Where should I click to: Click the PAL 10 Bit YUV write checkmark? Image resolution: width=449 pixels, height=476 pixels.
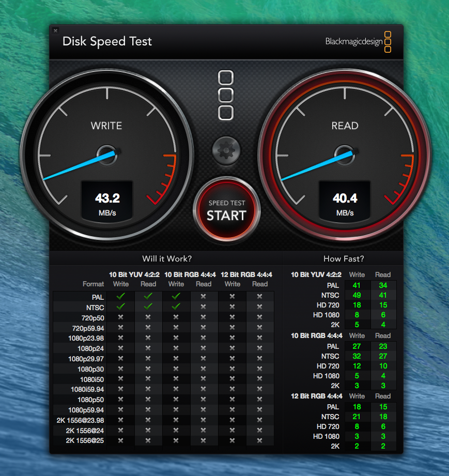[120, 296]
